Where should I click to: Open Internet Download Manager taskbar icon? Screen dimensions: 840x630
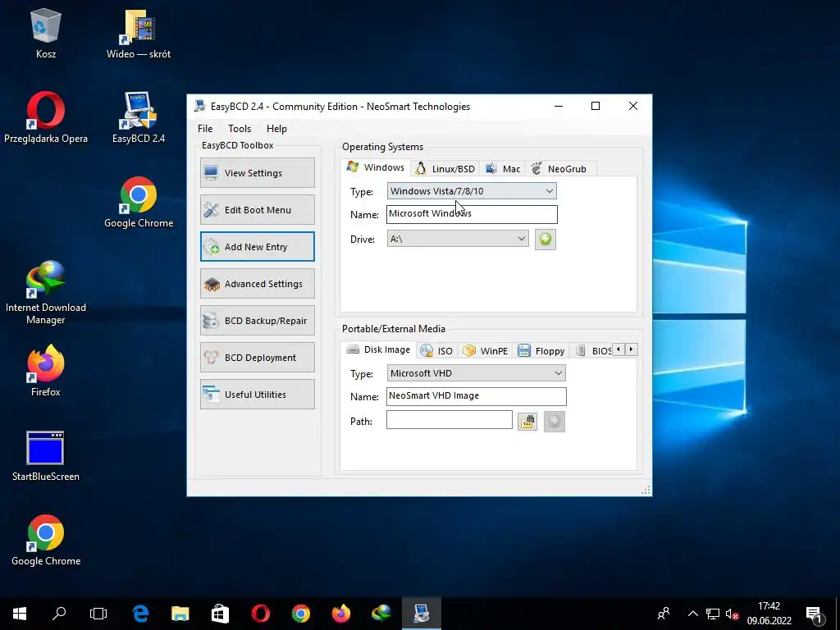381,614
